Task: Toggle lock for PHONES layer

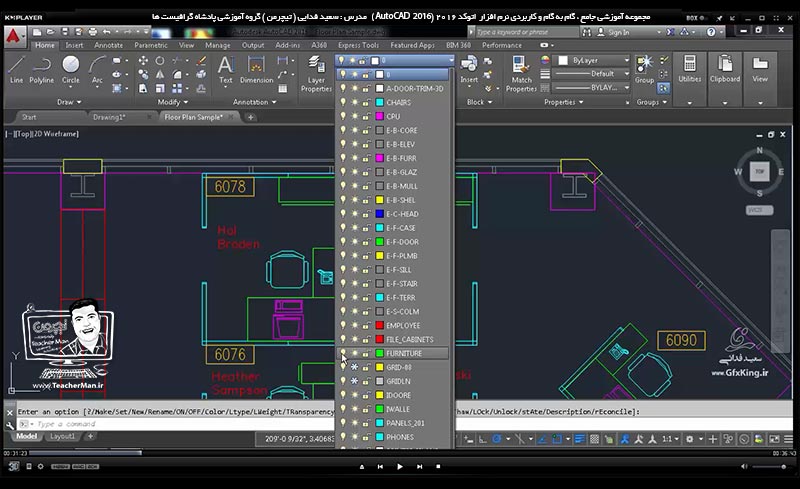Action: 366,437
